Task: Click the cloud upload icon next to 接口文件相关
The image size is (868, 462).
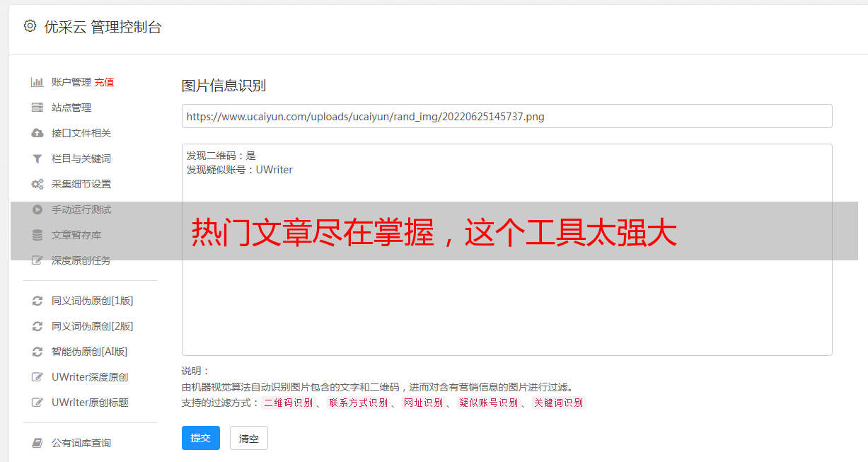Action: [x=37, y=133]
